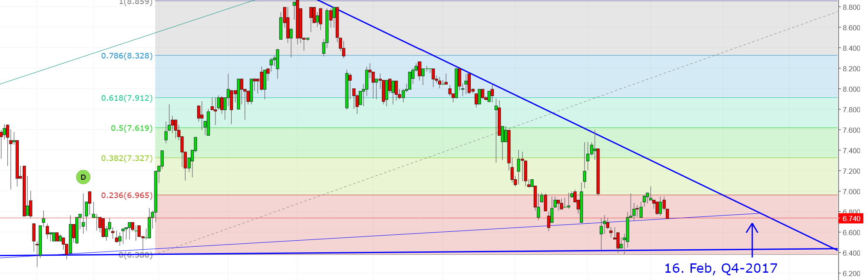Select the 0(6.380) Fibonacci level label
The image size is (868, 280).
click(136, 255)
